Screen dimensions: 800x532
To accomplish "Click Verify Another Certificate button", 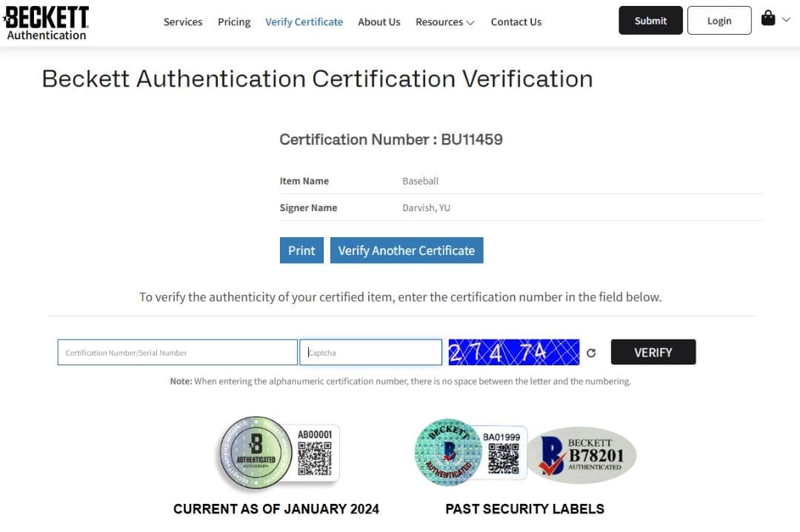I will [407, 250].
